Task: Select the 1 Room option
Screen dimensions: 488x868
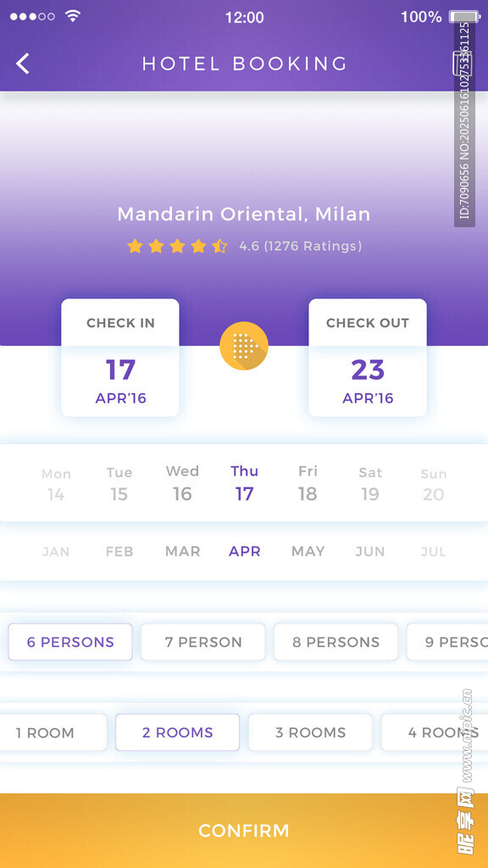Action: coord(47,732)
